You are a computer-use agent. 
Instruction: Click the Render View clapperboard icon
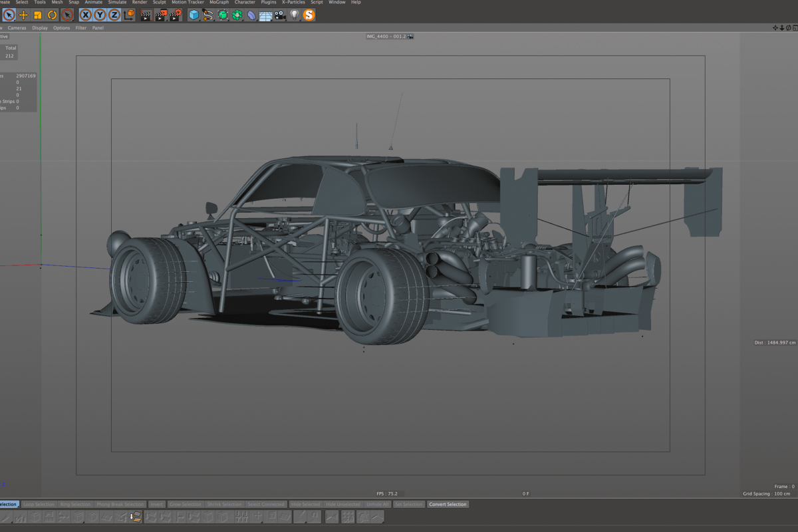pos(145,15)
